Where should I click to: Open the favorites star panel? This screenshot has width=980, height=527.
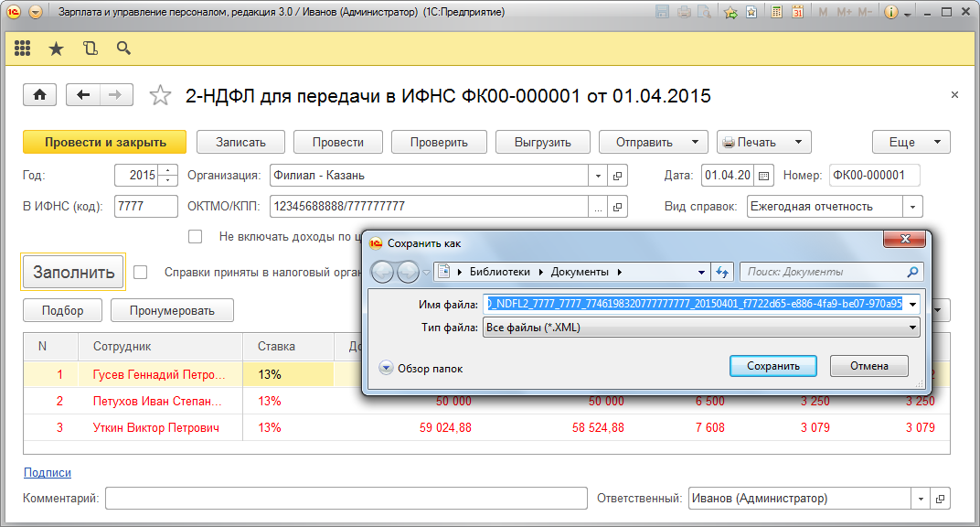[57, 48]
